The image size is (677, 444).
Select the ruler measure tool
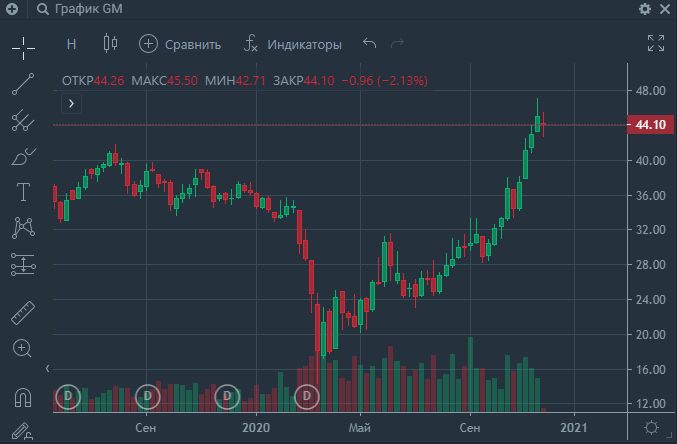point(23,313)
